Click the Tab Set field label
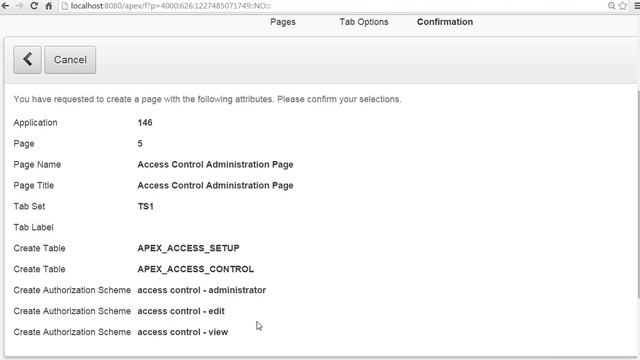This screenshot has width=640, height=360. [x=29, y=206]
